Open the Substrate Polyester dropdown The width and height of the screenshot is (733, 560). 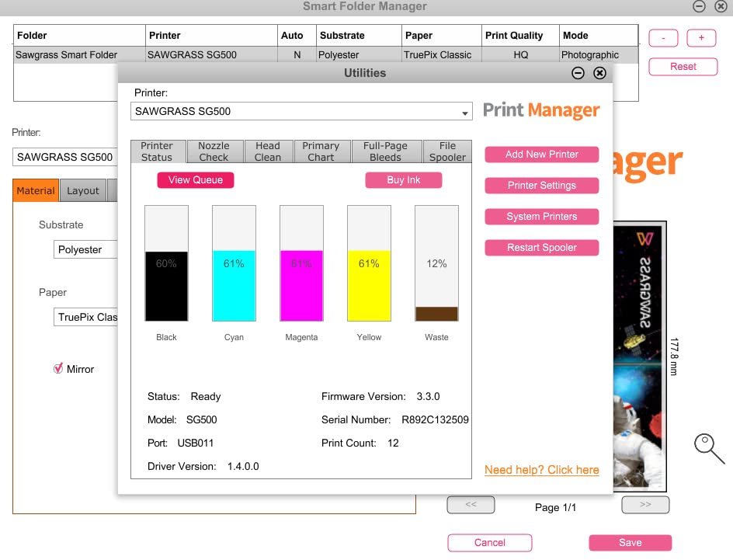tap(85, 249)
